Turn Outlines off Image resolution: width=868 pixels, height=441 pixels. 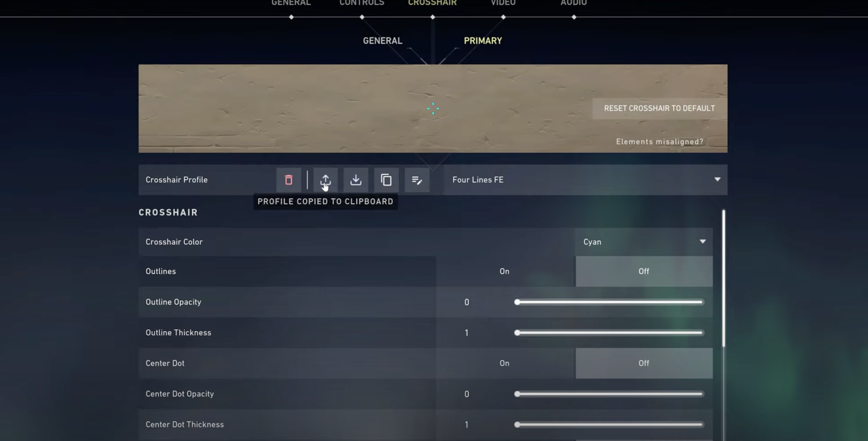pos(643,271)
